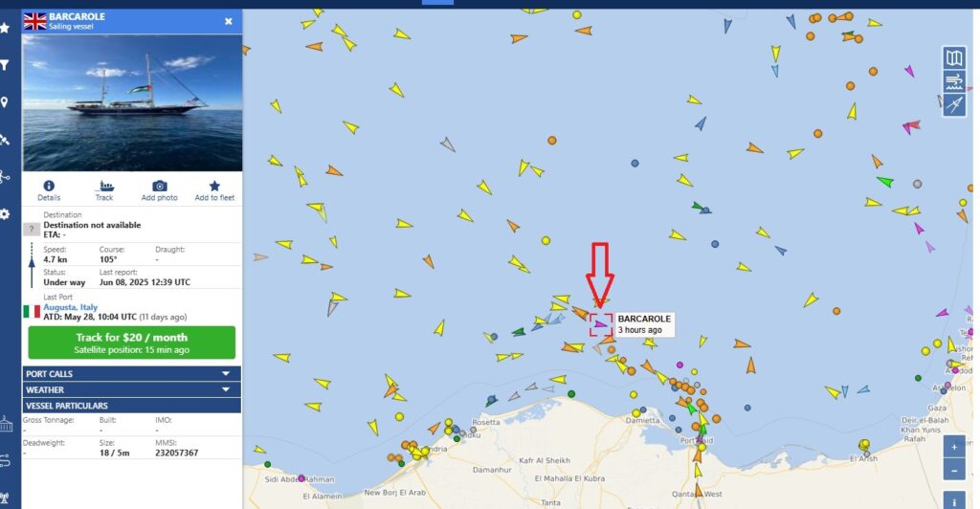Open settings gear in the left sidebar
Viewport: 980px width, 509px height.
pyautogui.click(x=5, y=214)
